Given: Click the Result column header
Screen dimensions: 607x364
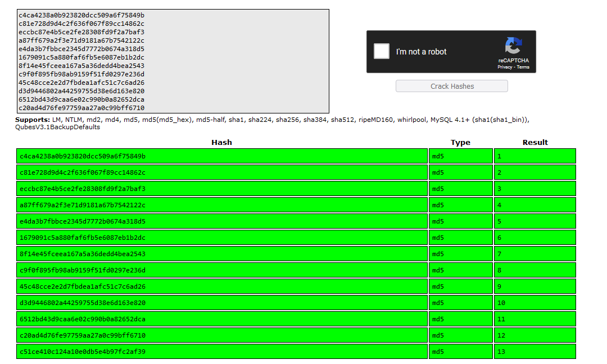Looking at the screenshot, I should (535, 142).
